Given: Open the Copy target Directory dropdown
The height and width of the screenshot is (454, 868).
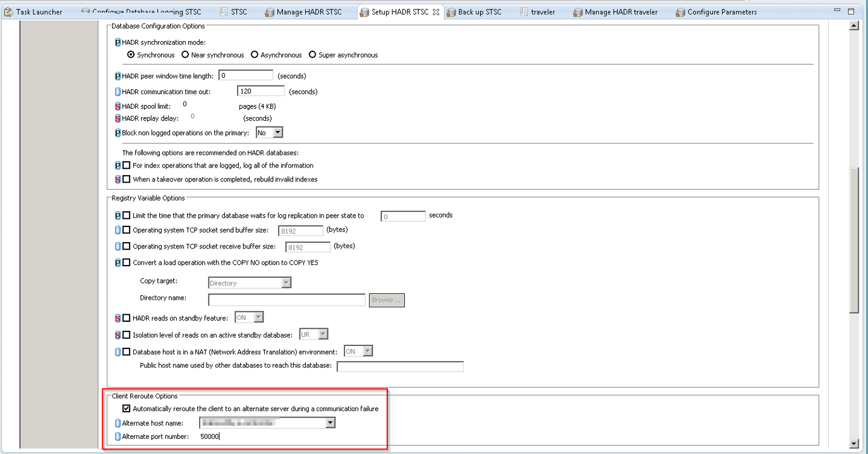Looking at the screenshot, I should coord(286,283).
